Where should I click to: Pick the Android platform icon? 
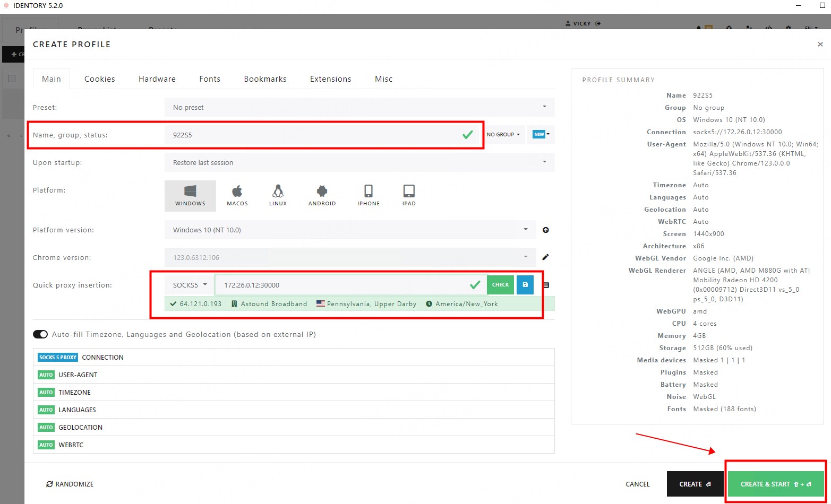click(x=322, y=195)
